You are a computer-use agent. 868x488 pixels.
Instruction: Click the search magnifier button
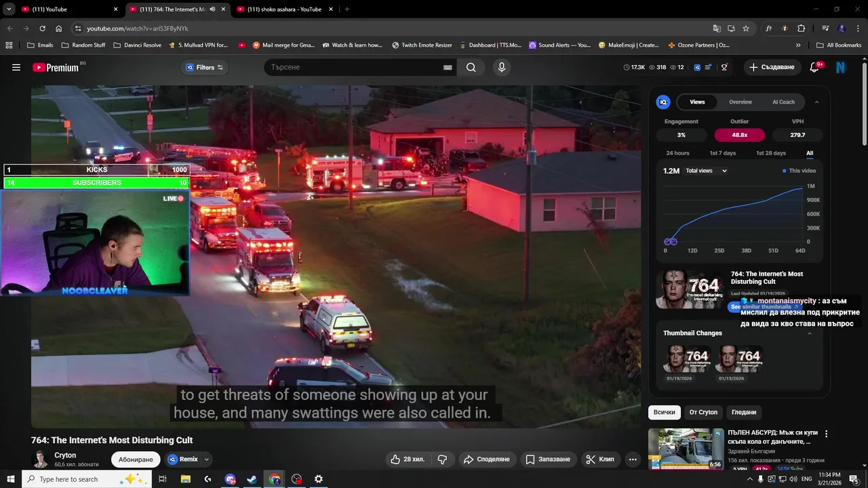pos(471,67)
